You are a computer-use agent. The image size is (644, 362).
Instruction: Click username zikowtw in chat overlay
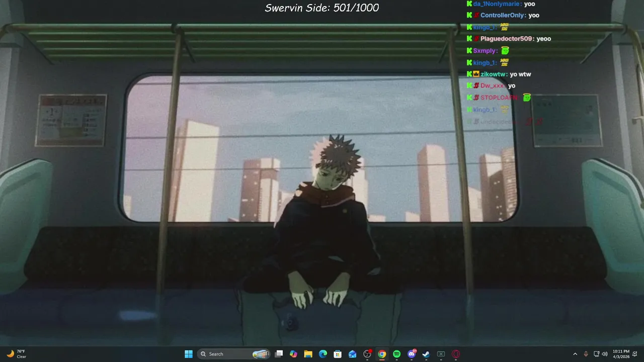click(x=493, y=74)
